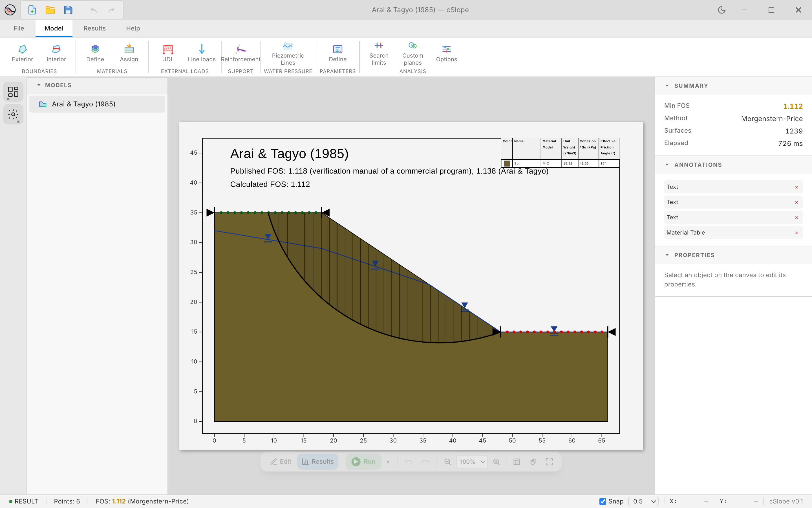Select the Line loads tool
This screenshot has width=812, height=508.
[202, 53]
